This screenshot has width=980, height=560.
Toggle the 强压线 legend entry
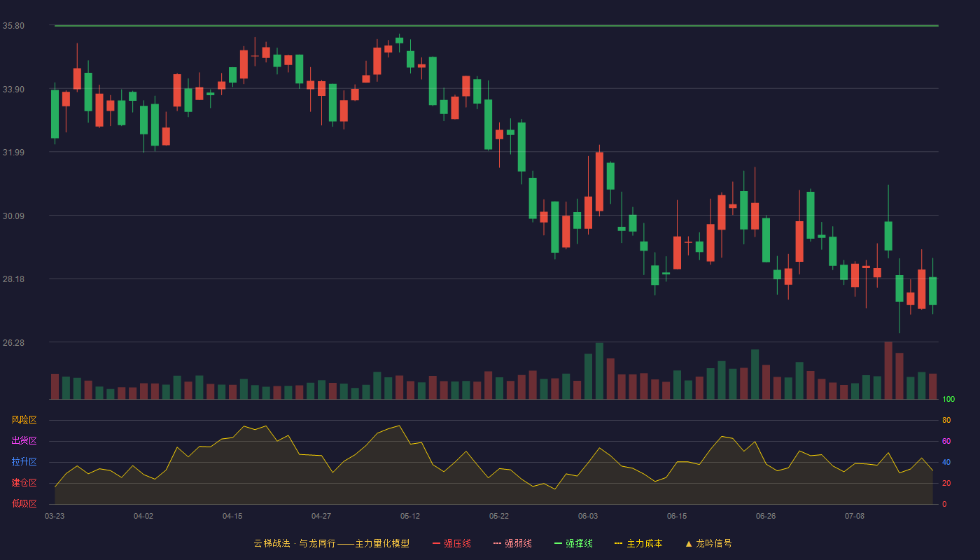point(451,543)
